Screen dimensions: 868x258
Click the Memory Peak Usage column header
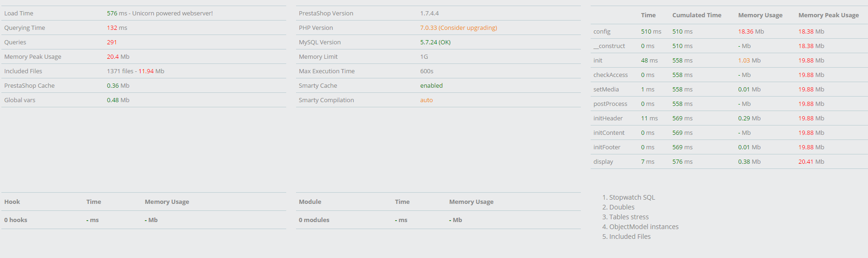tap(828, 15)
